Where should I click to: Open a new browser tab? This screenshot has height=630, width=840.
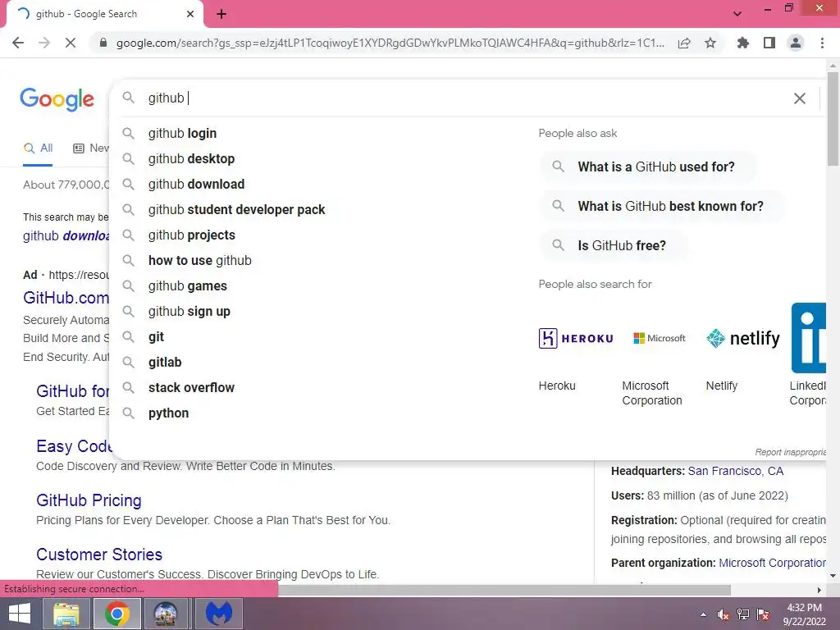point(221,14)
